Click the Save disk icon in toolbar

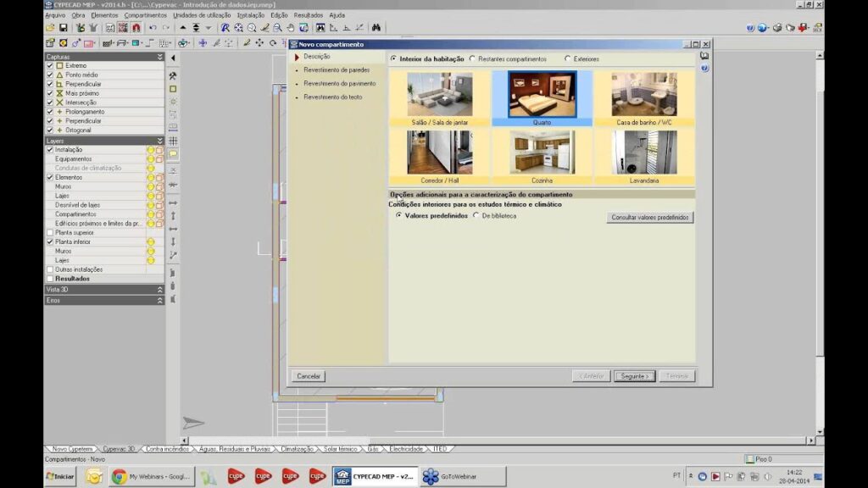pyautogui.click(x=63, y=28)
